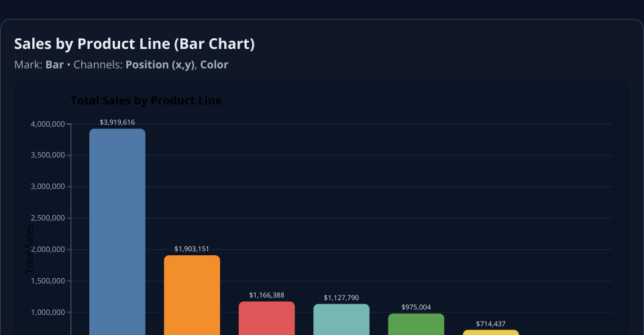Click the 'Sales by Product Line (Bar Chart)' heading
Viewport: 644px width, 335px height.
(x=134, y=44)
